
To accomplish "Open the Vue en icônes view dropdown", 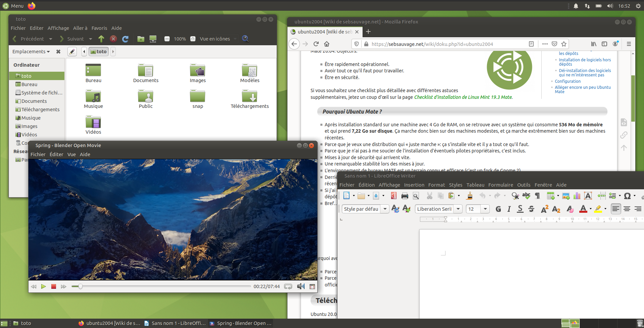I will (218, 39).
